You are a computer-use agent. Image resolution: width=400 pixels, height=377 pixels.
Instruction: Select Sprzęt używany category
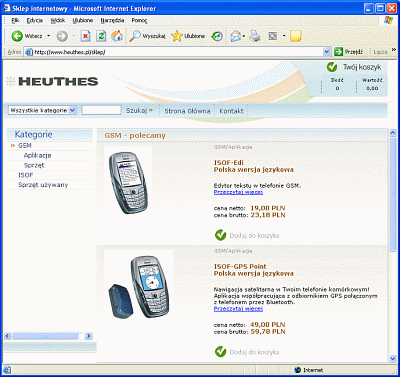43,185
